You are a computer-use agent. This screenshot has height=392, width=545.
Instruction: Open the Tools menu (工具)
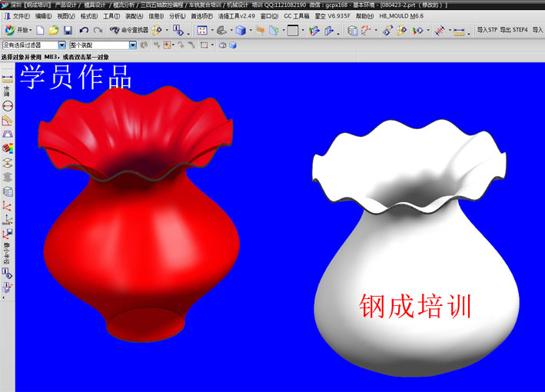coord(111,16)
